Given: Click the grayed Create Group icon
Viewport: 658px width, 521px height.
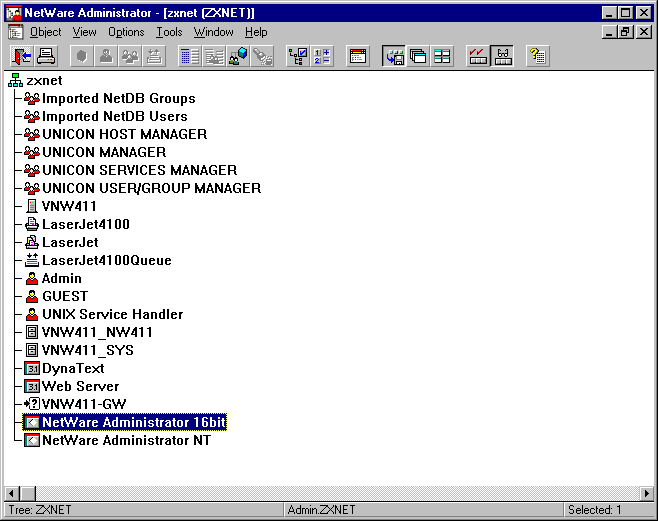Looking at the screenshot, I should (130, 56).
